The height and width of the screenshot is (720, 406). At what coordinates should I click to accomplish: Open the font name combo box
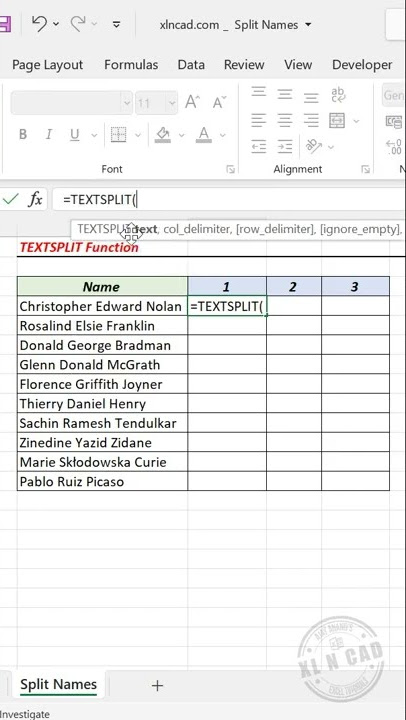tap(72, 103)
